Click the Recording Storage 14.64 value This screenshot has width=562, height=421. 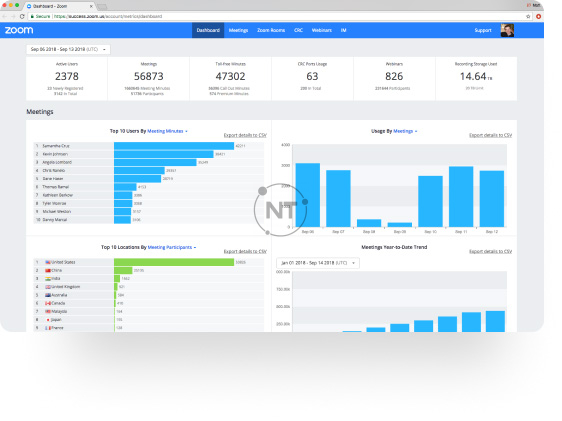point(476,76)
